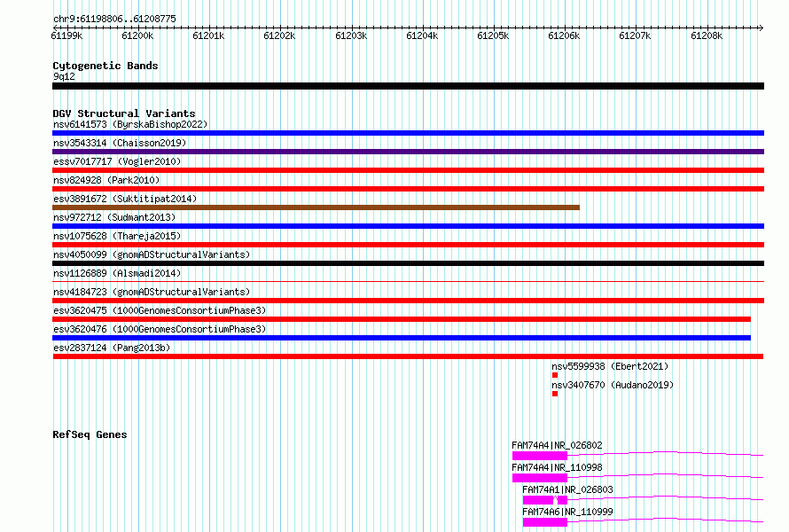This screenshot has width=789, height=532.
Task: Click the RefSeq Genes track heading
Action: (x=90, y=434)
